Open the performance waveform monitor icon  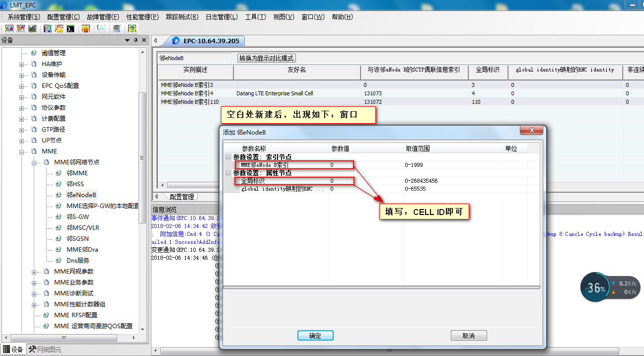101,29
